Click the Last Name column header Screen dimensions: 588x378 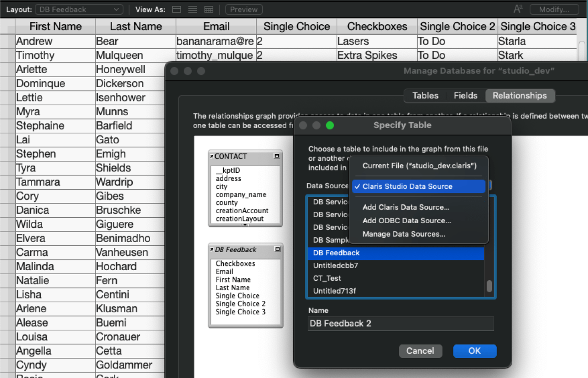(x=136, y=27)
